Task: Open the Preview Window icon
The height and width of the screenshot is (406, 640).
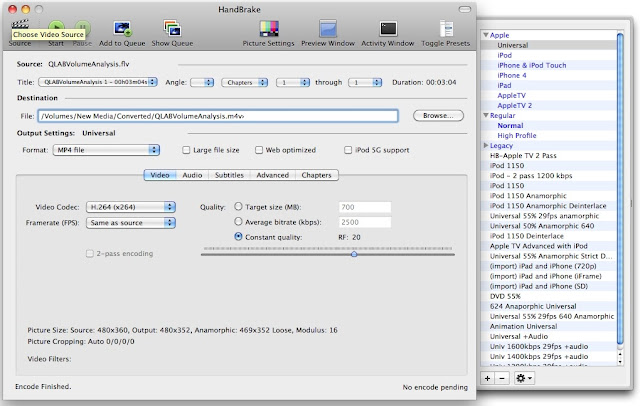Action: tap(328, 29)
